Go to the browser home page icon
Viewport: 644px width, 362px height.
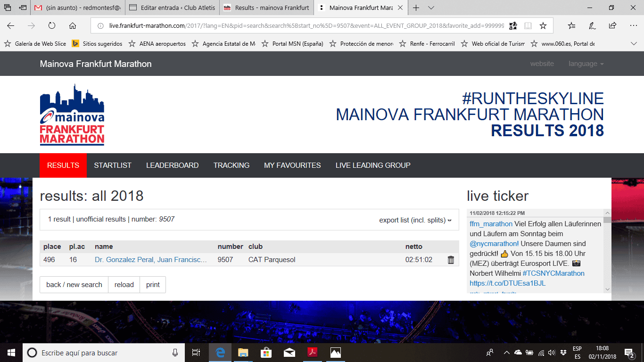tap(73, 26)
